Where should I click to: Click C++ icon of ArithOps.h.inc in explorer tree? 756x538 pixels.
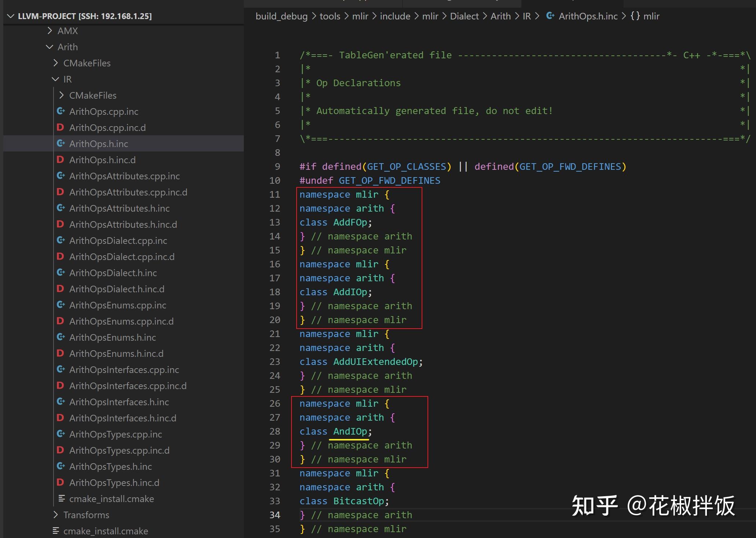point(61,143)
